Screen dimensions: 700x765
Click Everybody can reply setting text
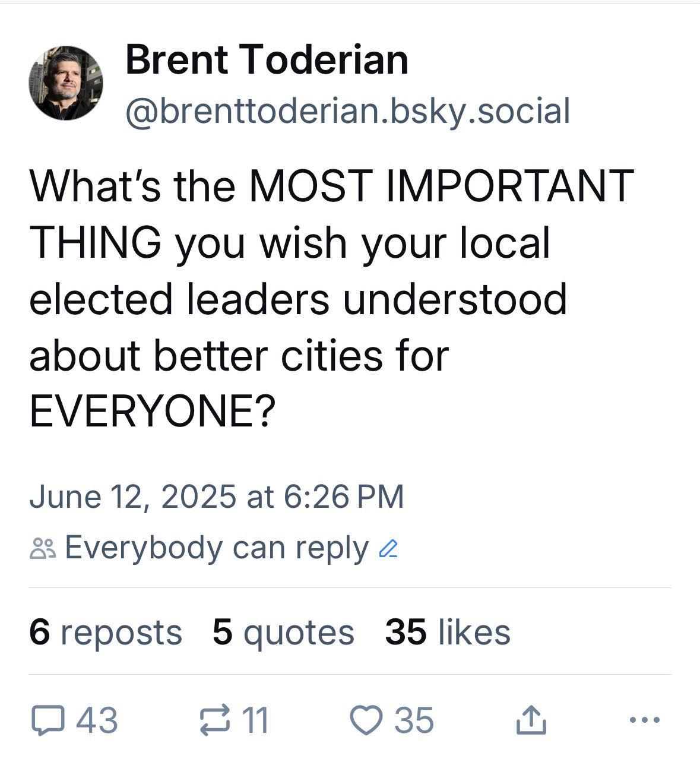tap(217, 548)
